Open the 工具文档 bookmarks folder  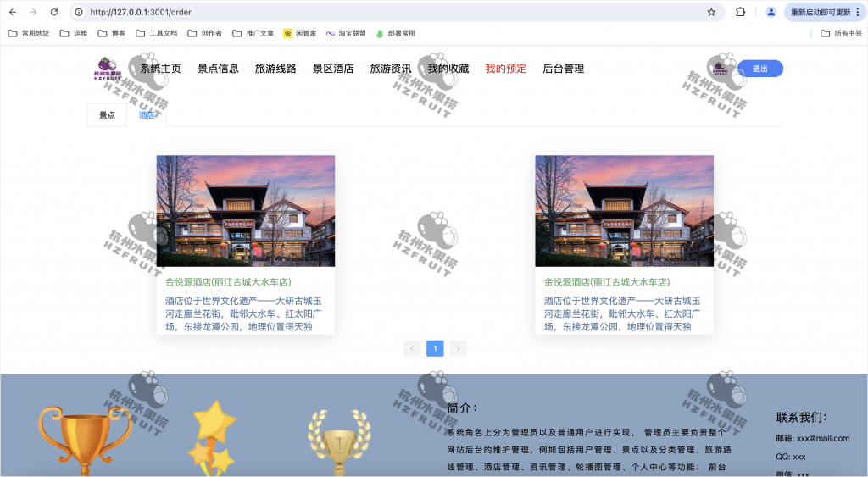point(157,33)
